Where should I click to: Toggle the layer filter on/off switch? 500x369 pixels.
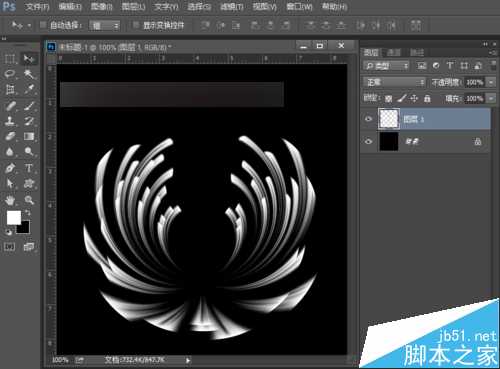pyautogui.click(x=493, y=65)
